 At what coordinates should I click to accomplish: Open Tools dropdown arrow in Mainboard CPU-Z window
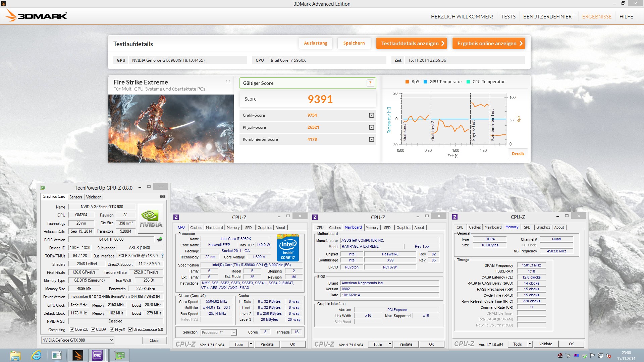click(x=390, y=344)
